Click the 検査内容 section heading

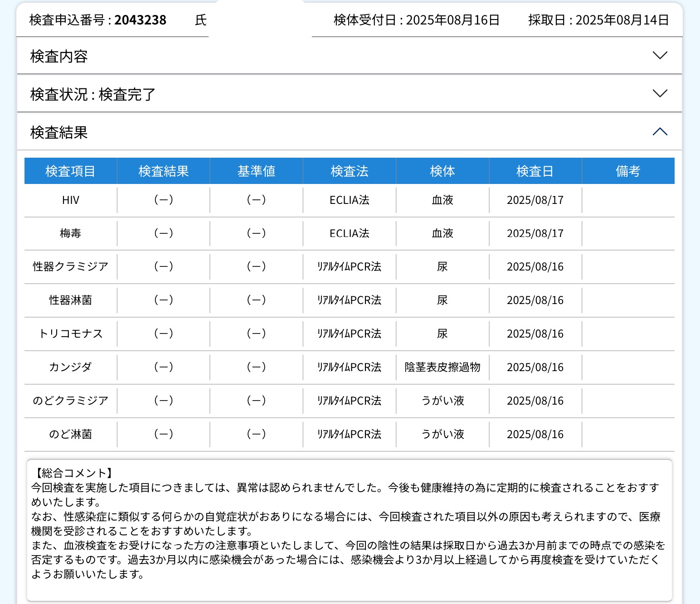point(59,56)
